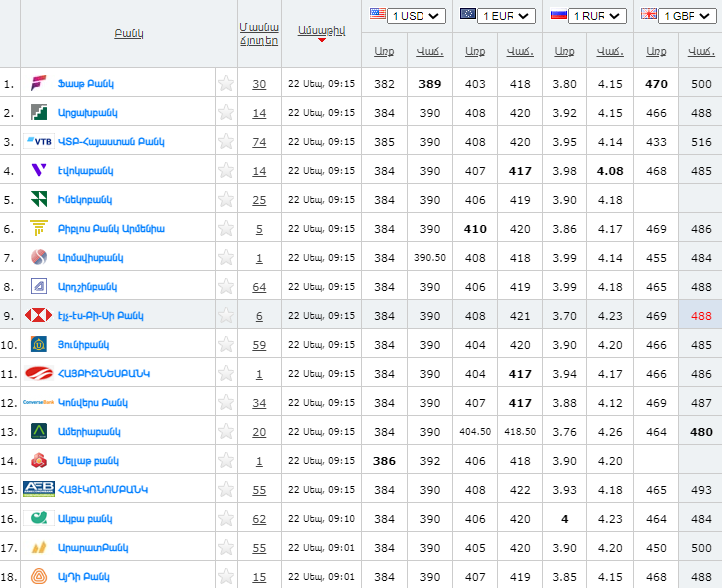Sort by the EUR sell column header
The width and height of the screenshot is (722, 588).
coord(520,51)
